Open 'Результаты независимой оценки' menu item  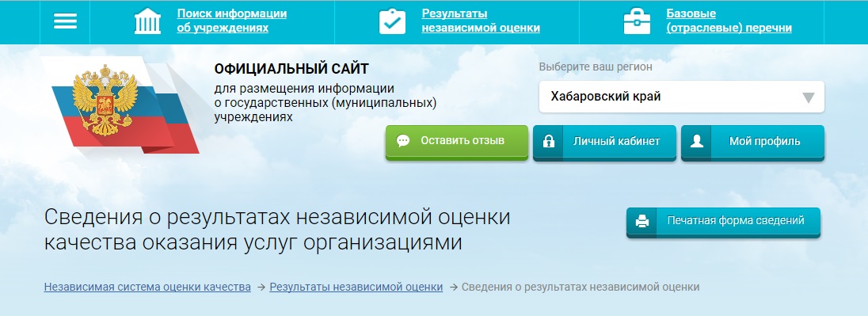click(481, 21)
